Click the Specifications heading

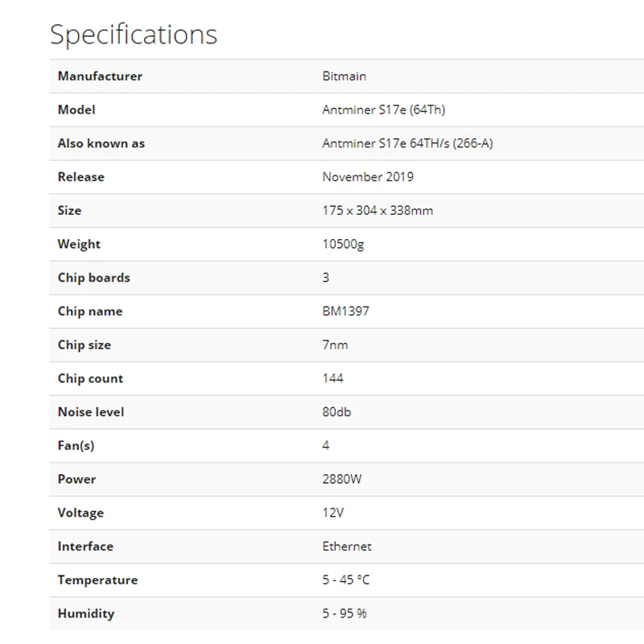coord(134,35)
